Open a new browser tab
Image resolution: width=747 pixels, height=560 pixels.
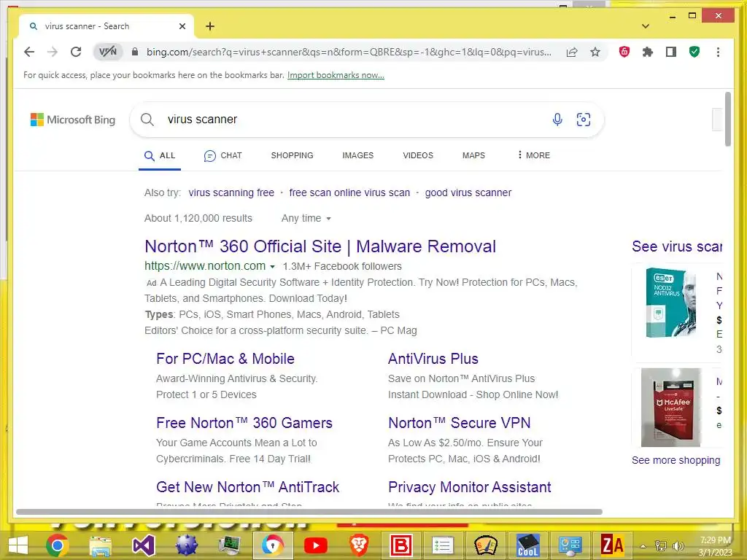click(210, 26)
